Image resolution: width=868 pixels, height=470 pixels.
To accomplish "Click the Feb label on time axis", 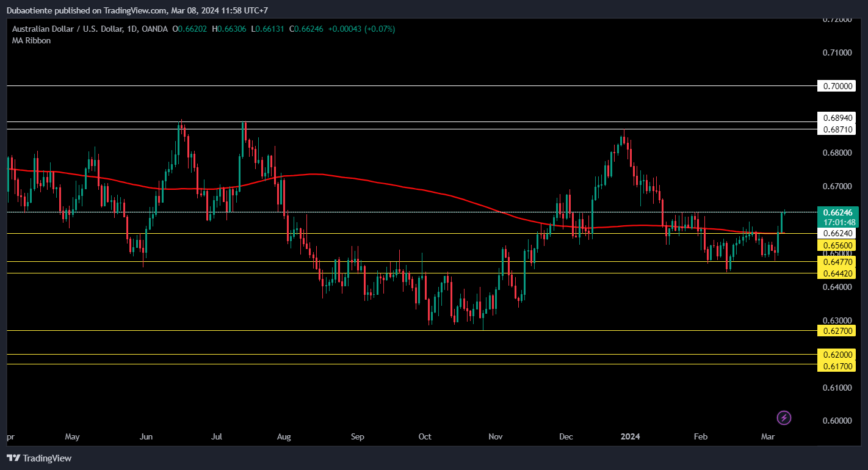I will (701, 437).
